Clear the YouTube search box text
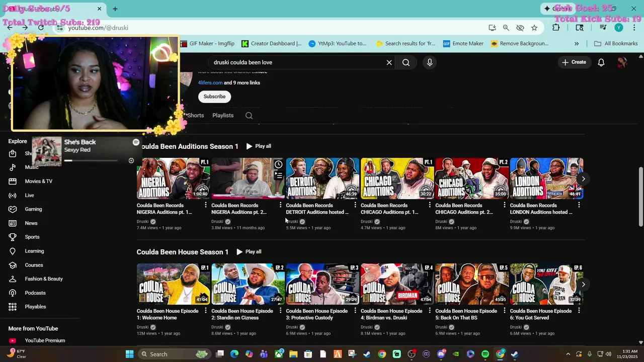The image size is (644, 362). pyautogui.click(x=389, y=62)
